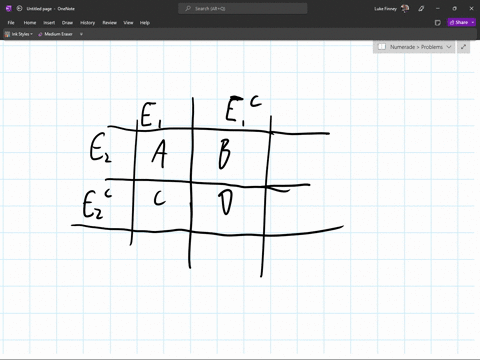Switch to the History tab
Screen dimensions: 480x360
coord(87,23)
